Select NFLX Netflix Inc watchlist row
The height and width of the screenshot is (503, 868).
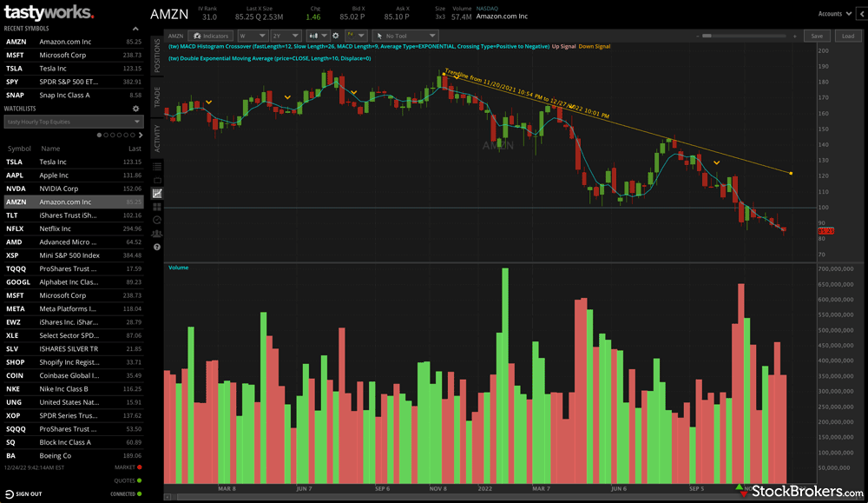[74, 228]
